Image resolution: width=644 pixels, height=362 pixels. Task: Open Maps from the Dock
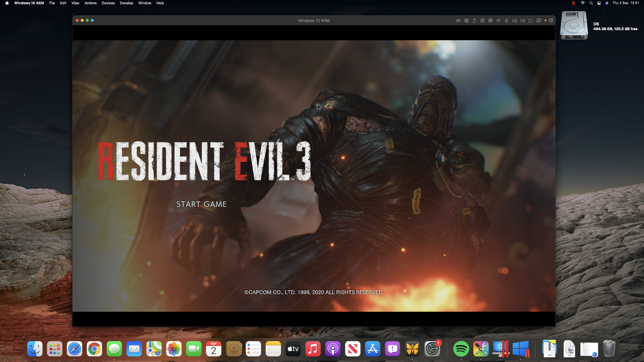pos(154,349)
